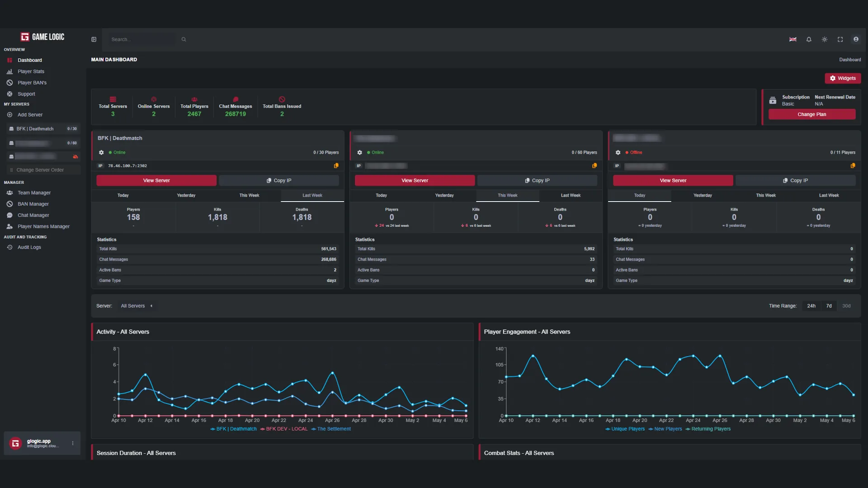This screenshot has width=868, height=488.
Task: Expand the BFK | Deathmatch sidebar server entry
Action: 43,129
